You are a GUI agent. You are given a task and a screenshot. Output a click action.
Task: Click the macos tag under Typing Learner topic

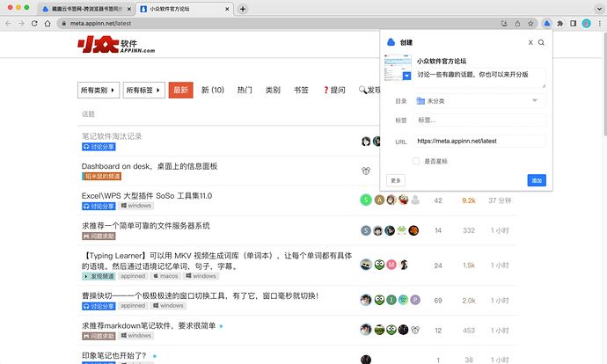point(165,276)
